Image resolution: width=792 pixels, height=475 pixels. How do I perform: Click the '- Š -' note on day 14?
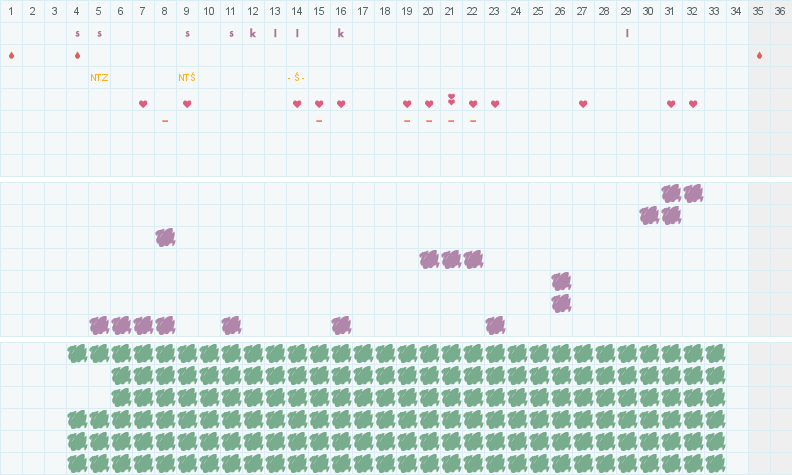tap(296, 77)
